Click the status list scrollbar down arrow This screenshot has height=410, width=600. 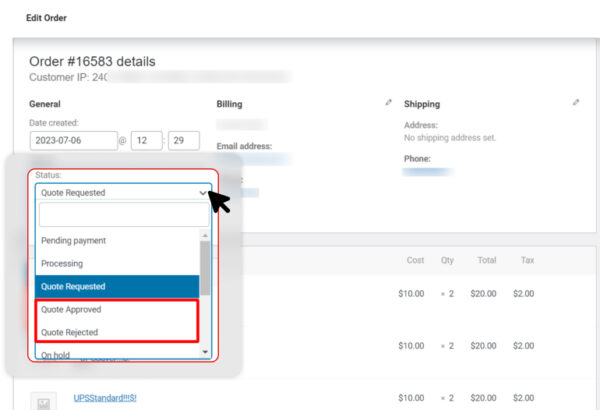pyautogui.click(x=205, y=351)
